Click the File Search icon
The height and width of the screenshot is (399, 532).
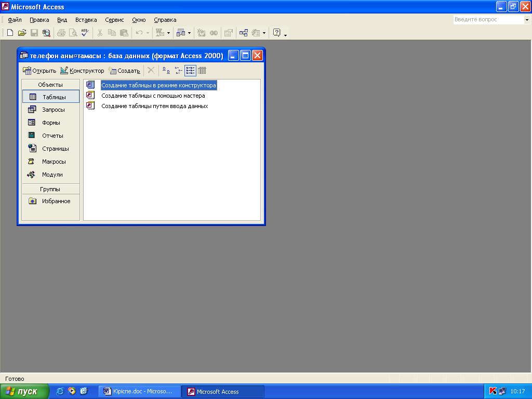click(46, 33)
